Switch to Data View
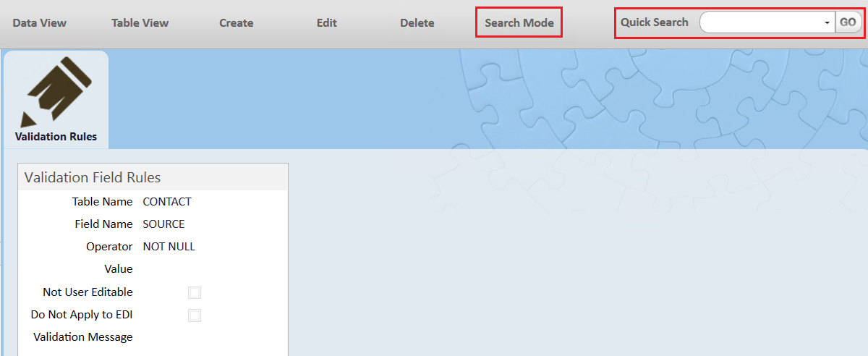Viewport: 868px width, 356px height. tap(40, 22)
